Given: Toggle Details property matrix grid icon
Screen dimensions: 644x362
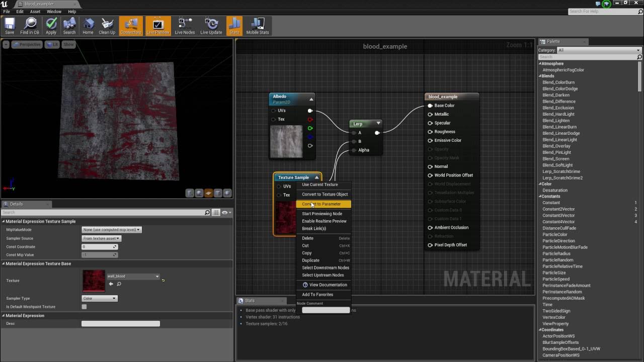Looking at the screenshot, I should (215, 212).
